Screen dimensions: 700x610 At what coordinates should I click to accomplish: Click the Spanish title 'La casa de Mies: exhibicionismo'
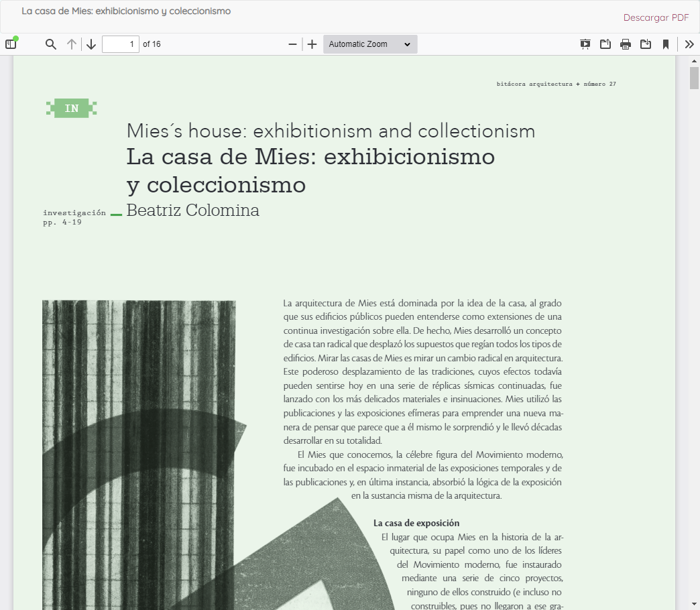(310, 157)
